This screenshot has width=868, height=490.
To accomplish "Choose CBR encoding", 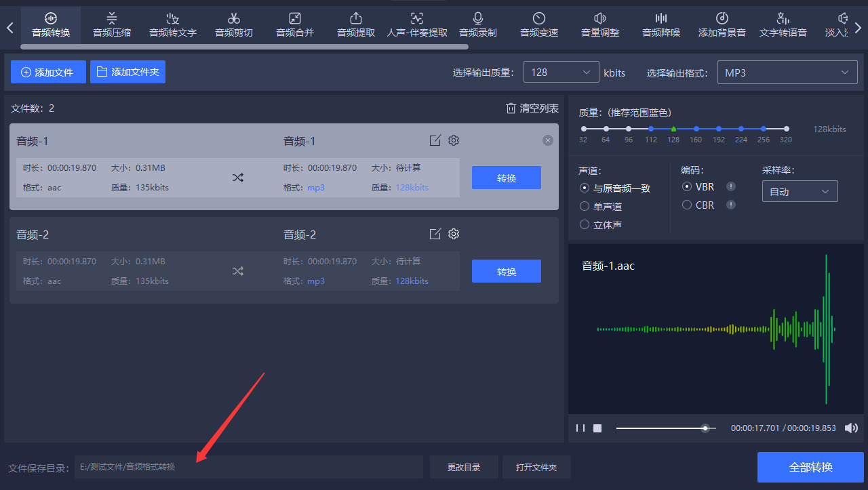I will (x=698, y=205).
